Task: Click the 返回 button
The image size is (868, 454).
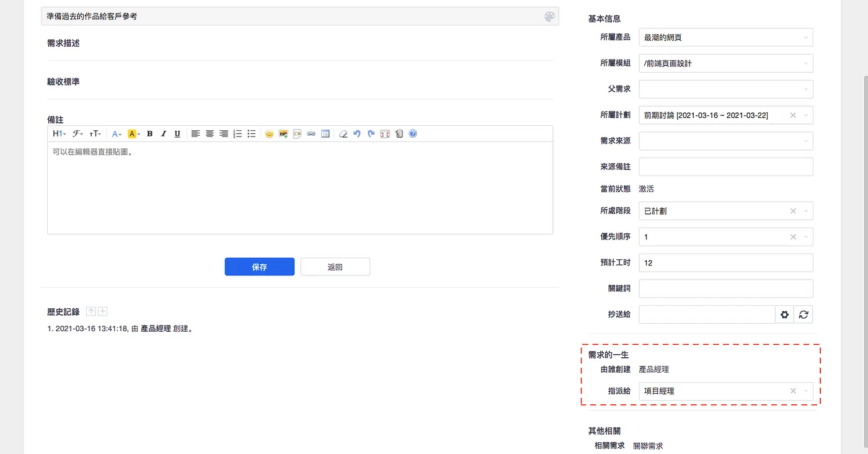Action: (x=335, y=267)
